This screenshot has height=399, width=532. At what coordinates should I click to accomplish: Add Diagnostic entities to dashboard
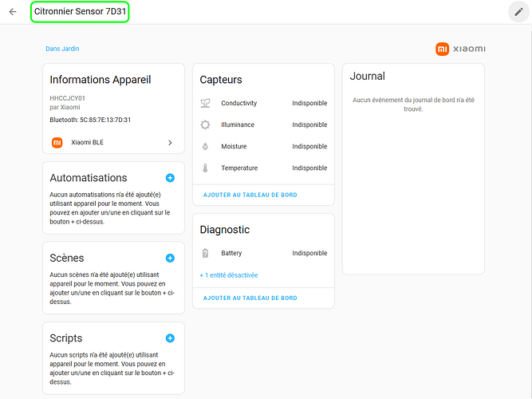click(x=250, y=298)
